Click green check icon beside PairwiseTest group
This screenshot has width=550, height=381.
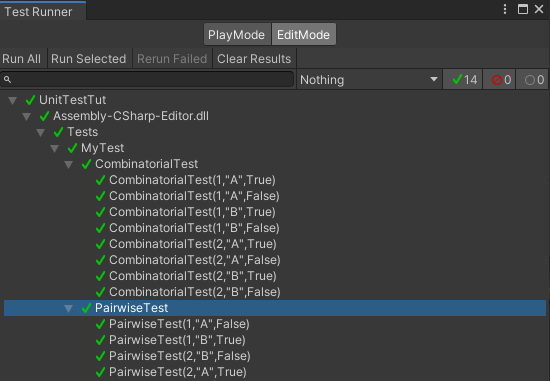point(86,308)
